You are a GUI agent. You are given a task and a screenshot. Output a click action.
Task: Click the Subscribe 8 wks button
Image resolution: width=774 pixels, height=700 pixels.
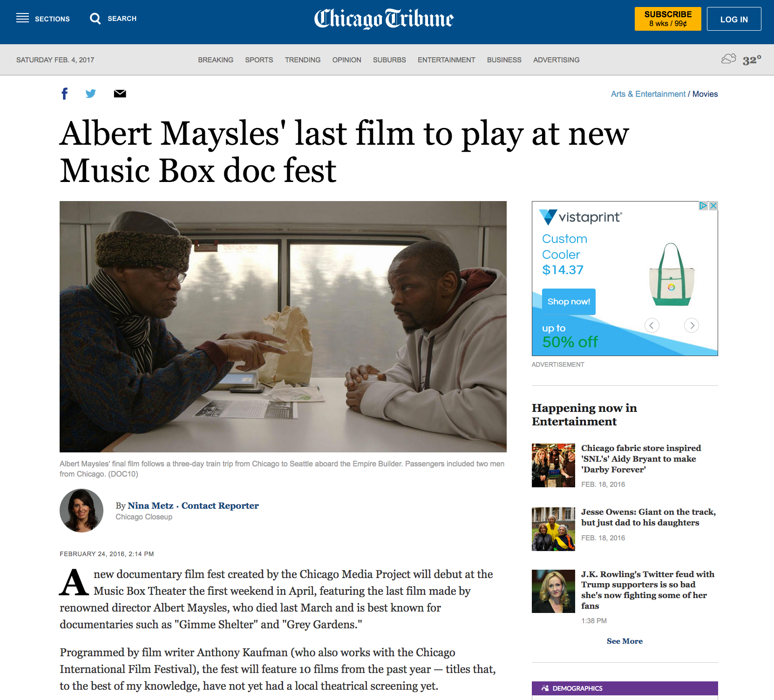668,19
